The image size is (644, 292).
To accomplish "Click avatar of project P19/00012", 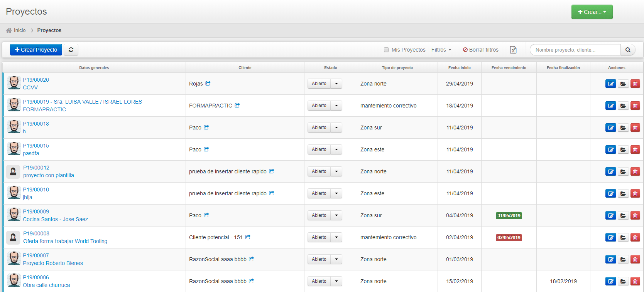I will (13, 171).
